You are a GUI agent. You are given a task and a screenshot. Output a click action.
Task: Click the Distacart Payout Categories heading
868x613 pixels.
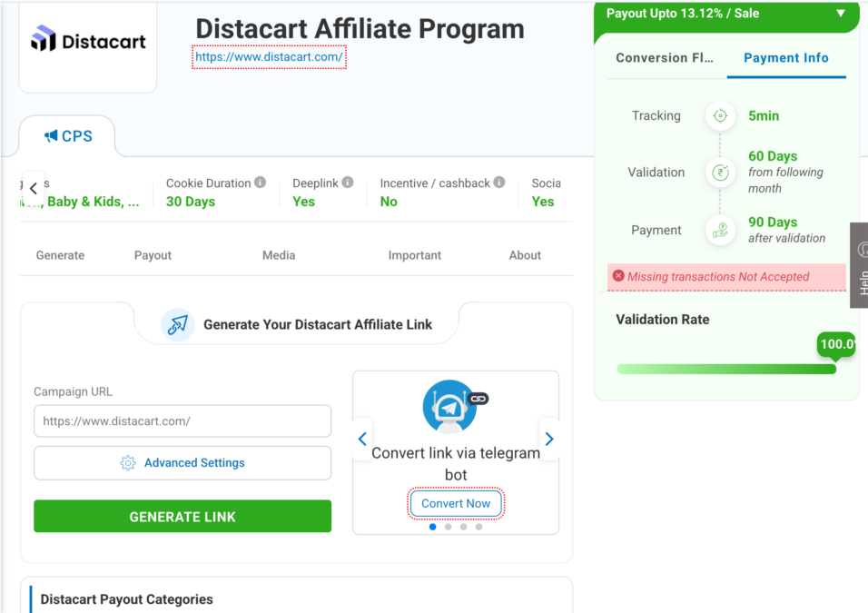[127, 599]
